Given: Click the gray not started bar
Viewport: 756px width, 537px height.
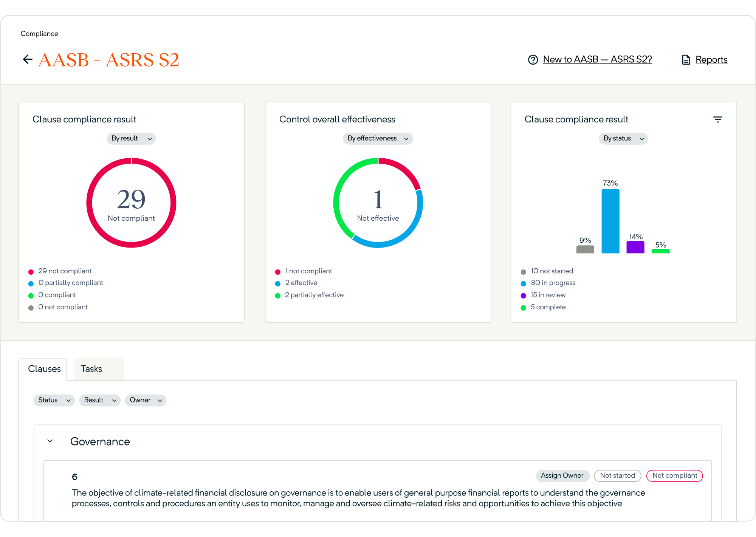Looking at the screenshot, I should click(x=585, y=249).
